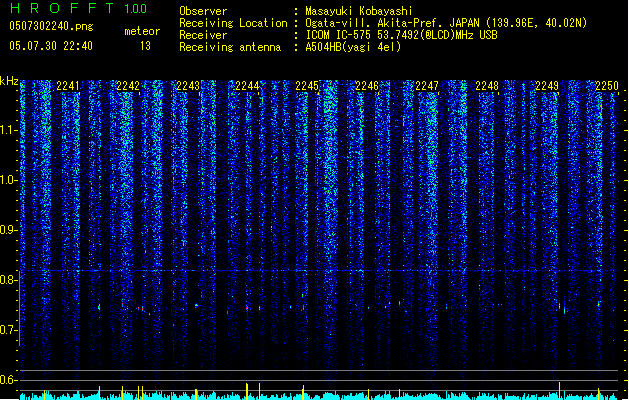This screenshot has height=400, width=629.
Task: Click the meteor count label
Action: pyautogui.click(x=142, y=31)
